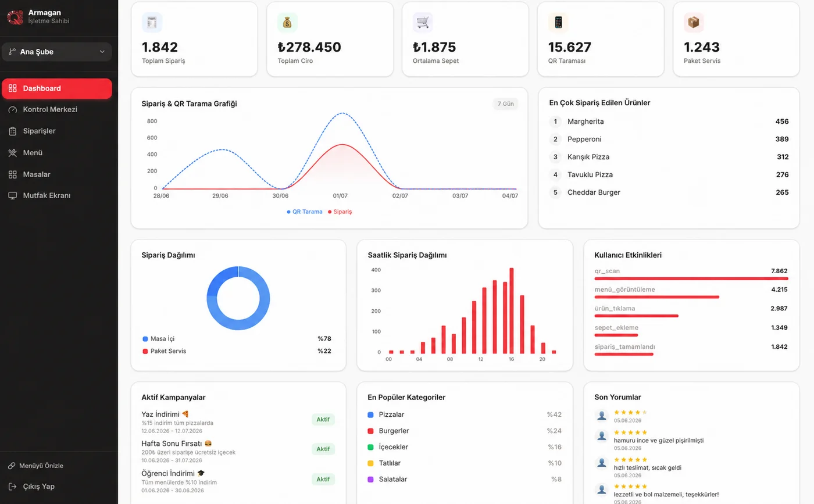This screenshot has width=814, height=504.
Task: Click the Öğrenci İndirimi campaign title
Action: 173,474
